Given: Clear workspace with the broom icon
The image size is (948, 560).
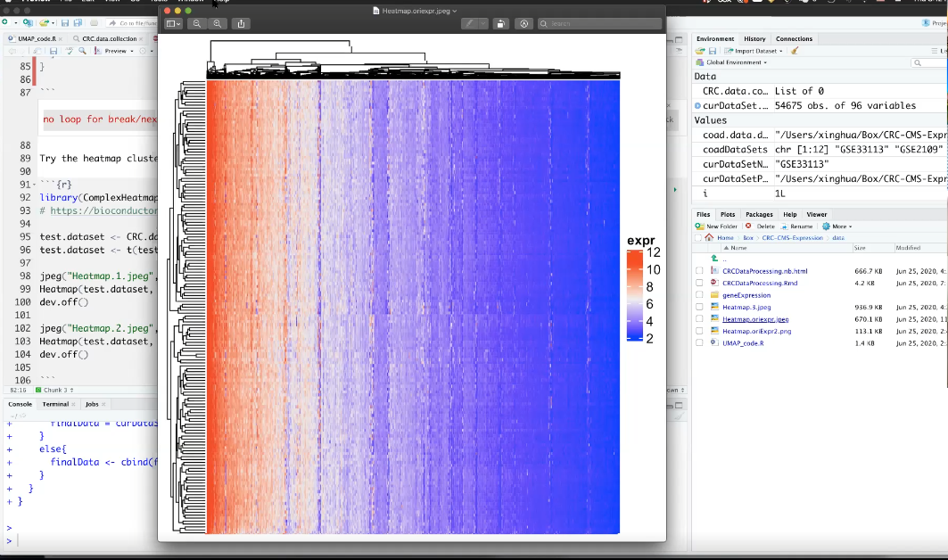Looking at the screenshot, I should 795,51.
